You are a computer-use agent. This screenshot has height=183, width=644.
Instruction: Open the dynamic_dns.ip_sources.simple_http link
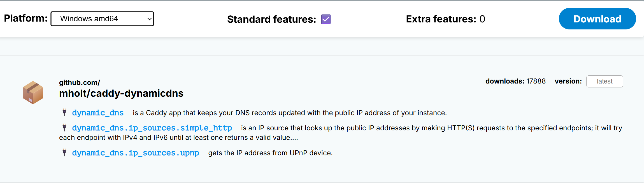152,128
